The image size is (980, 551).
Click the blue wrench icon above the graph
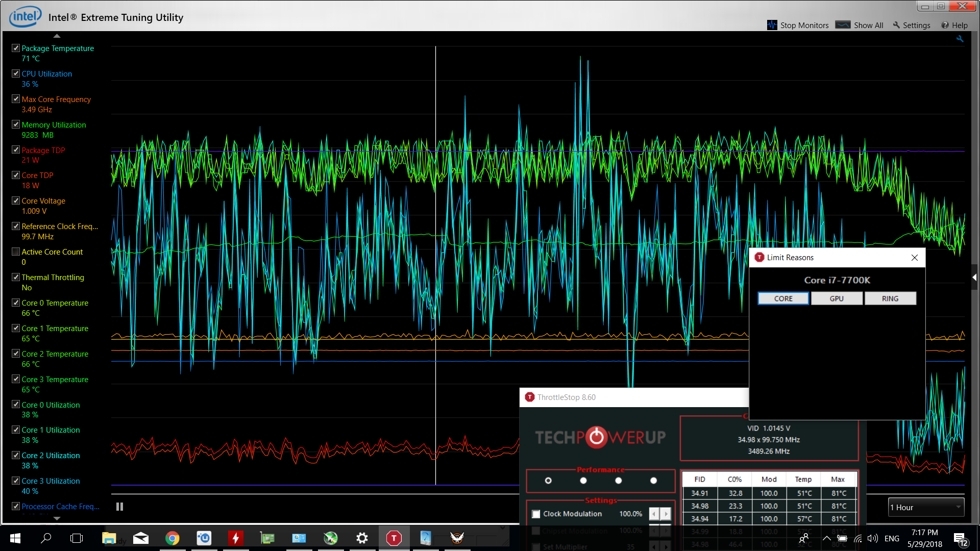coord(960,39)
